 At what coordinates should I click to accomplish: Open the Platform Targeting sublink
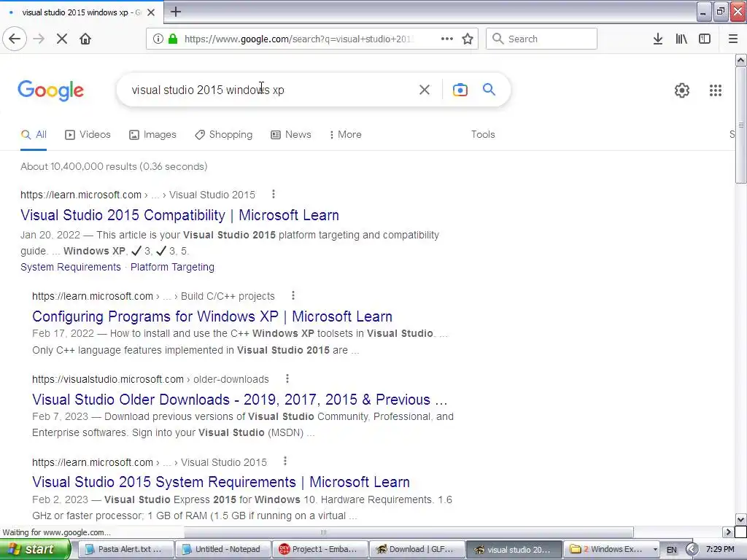click(172, 267)
